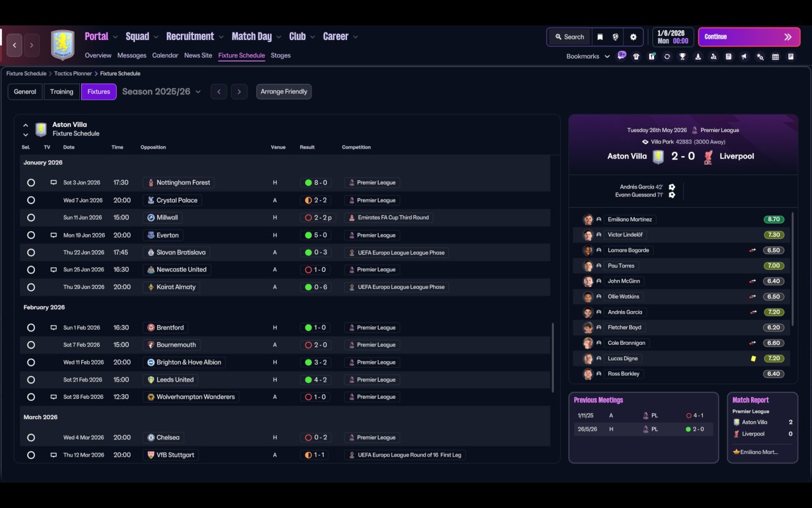The image size is (812, 508).
Task: Click the TV icon for Nottingham Forest match
Action: [x=53, y=183]
